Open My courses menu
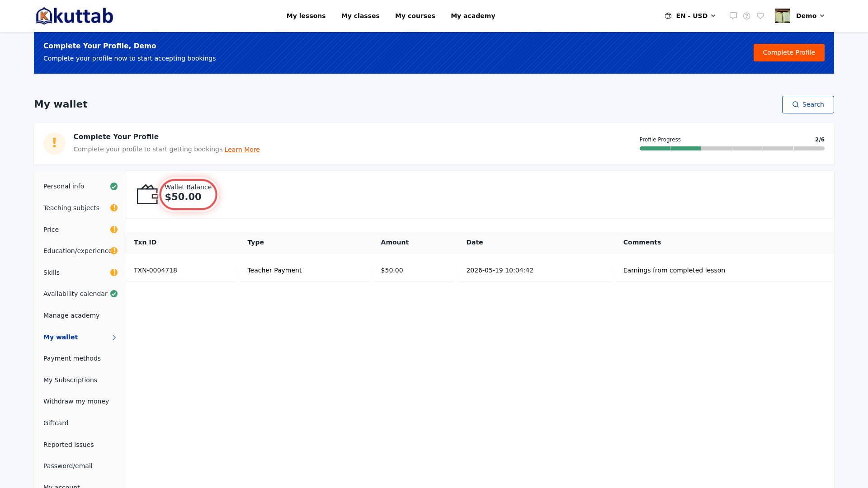Screen dimensions: 868x488 415,16
